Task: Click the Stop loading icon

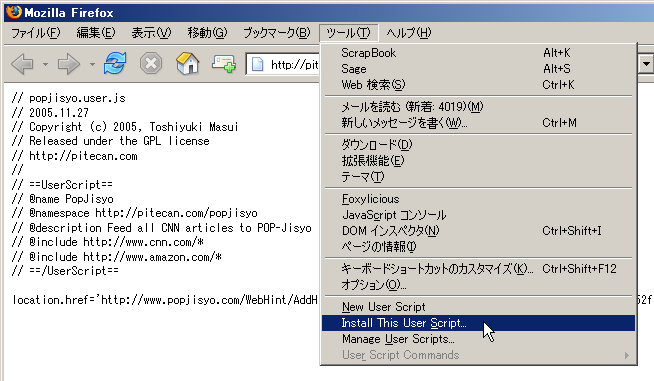Action: click(x=151, y=64)
